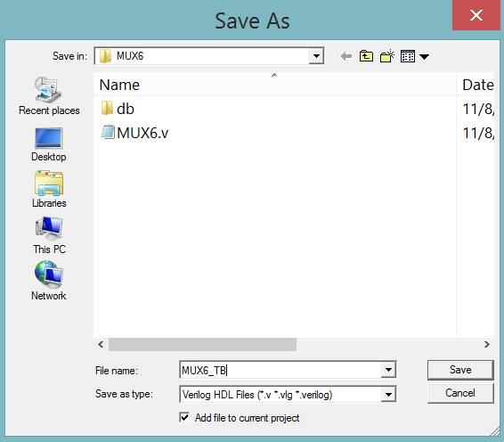Expand the Save as type dropdown
Screen dimensions: 504x442
point(388,395)
